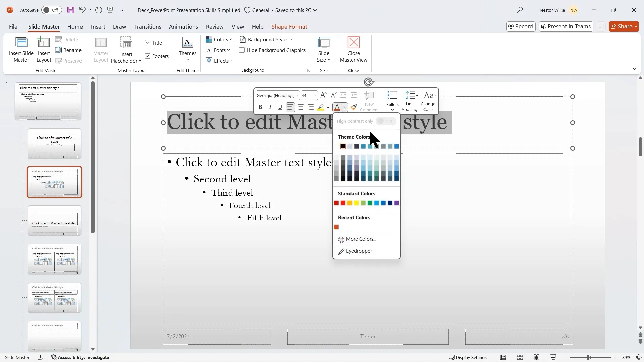Image resolution: width=644 pixels, height=362 pixels.
Task: Open font size 44 dropdown
Action: [x=315, y=95]
